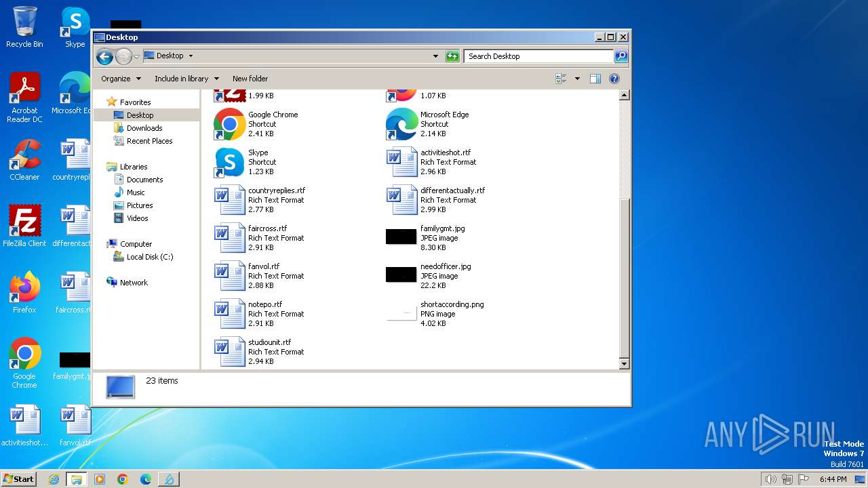
Task: Click the search magnifier icon
Action: (620, 56)
